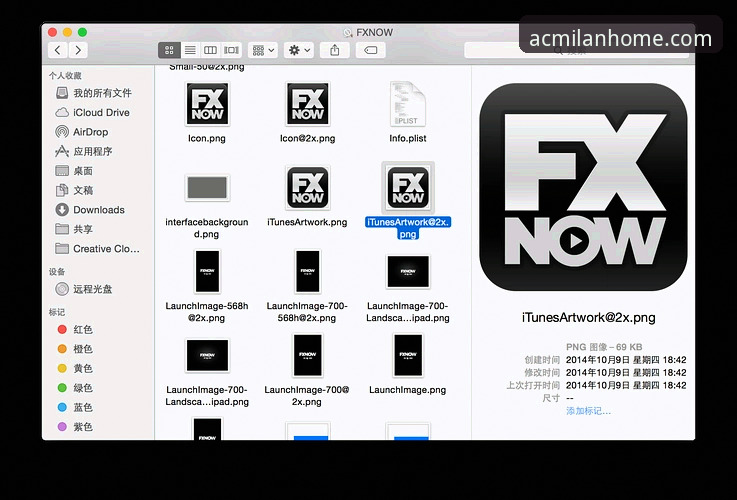
Task: Select the Icon.png file thumbnail
Action: click(x=207, y=104)
